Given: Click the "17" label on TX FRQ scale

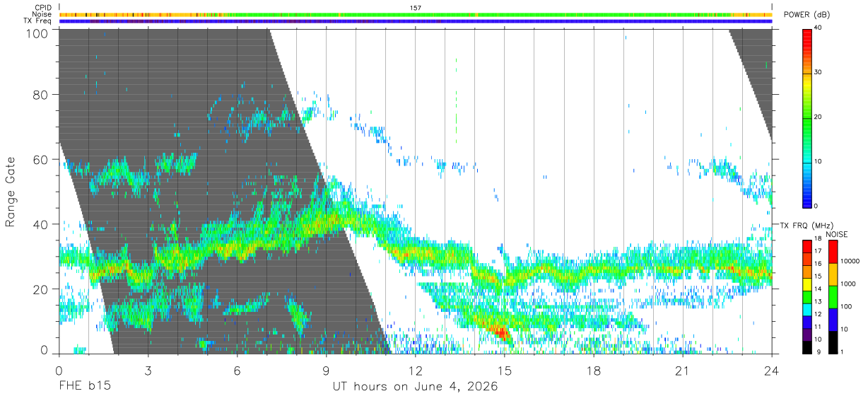Looking at the screenshot, I should pyautogui.click(x=819, y=251).
